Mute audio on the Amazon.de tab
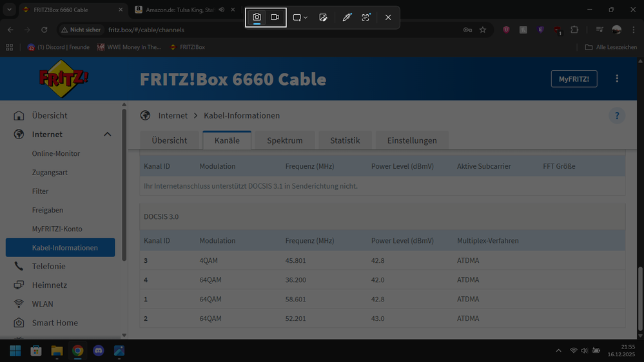 221,10
